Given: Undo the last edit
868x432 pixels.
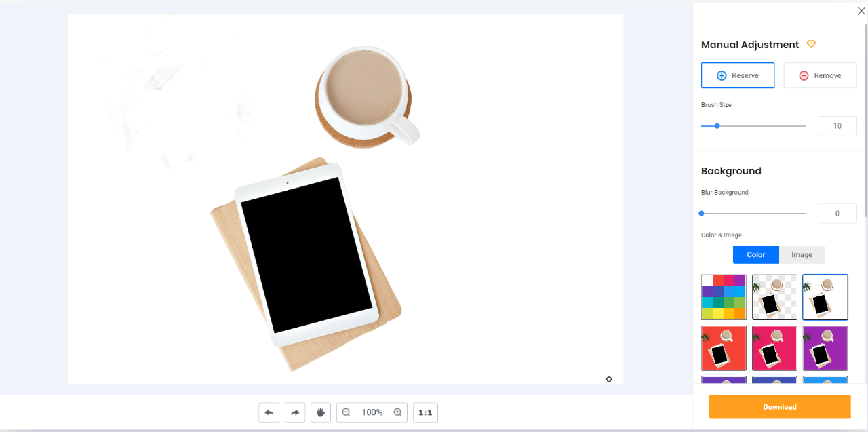Looking at the screenshot, I should [x=269, y=412].
